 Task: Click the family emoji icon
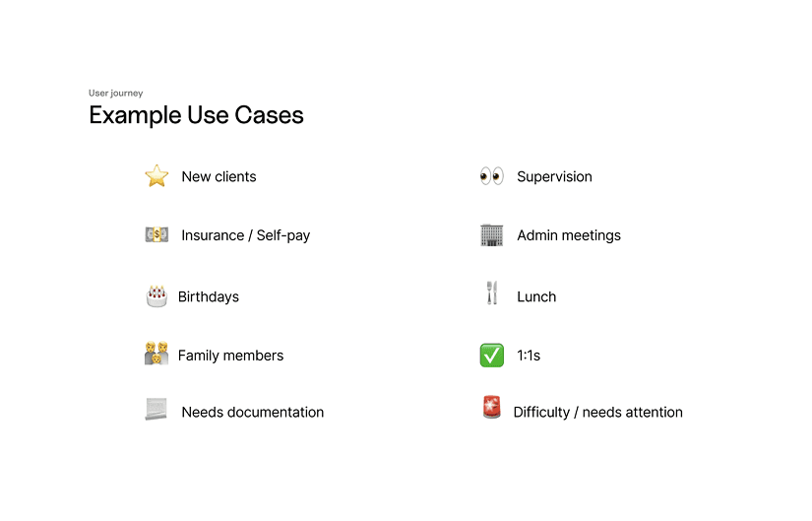point(156,354)
